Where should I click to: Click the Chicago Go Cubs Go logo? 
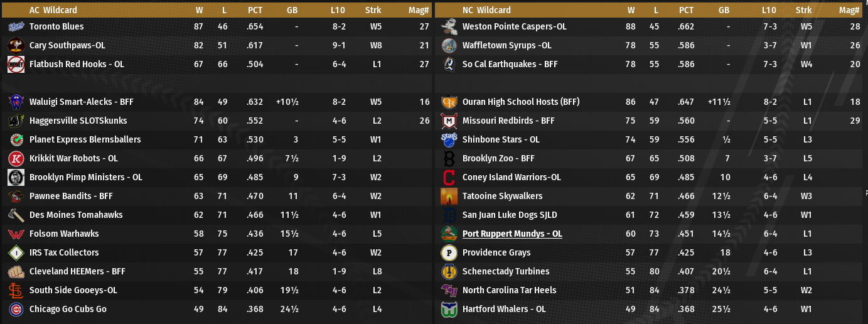pos(16,309)
